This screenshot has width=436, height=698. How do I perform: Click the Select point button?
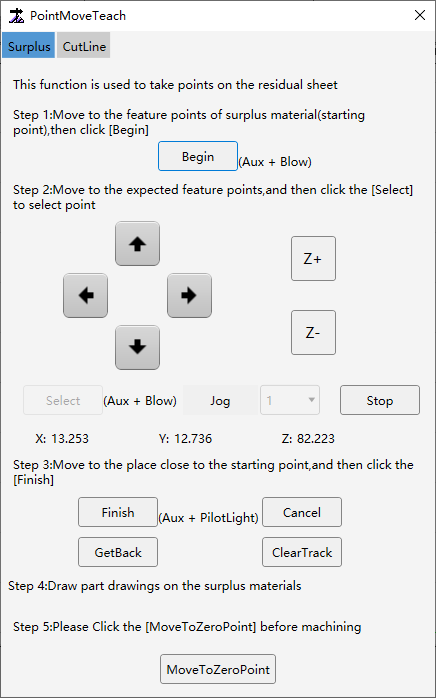(x=63, y=400)
